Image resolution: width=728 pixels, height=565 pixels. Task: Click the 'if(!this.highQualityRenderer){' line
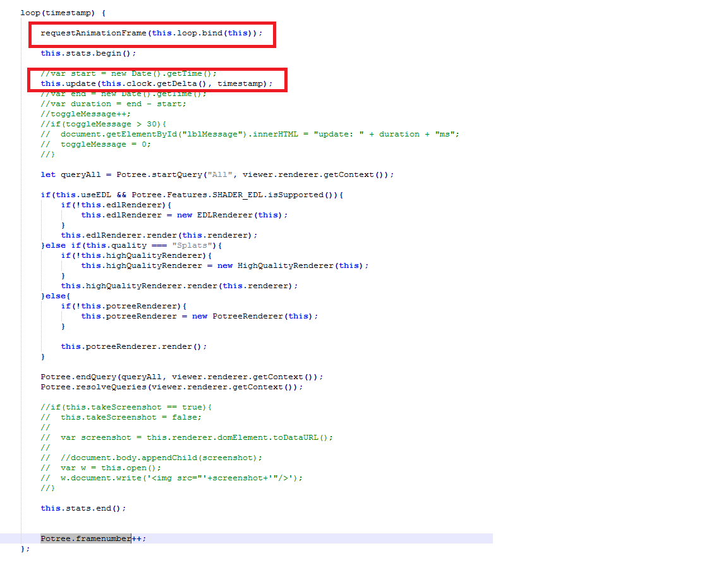(136, 256)
